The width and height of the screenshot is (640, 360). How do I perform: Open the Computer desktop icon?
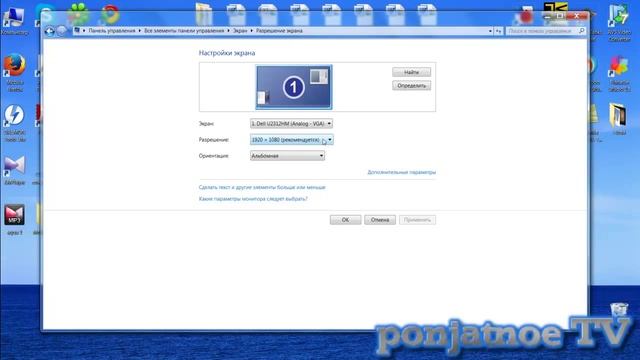coord(14,20)
